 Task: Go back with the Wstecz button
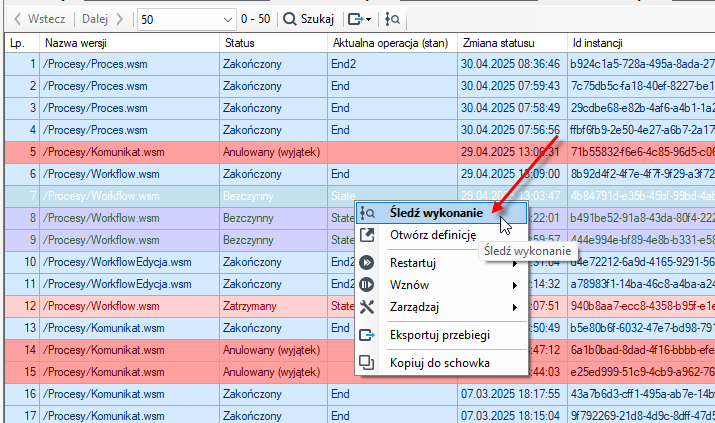click(40, 19)
